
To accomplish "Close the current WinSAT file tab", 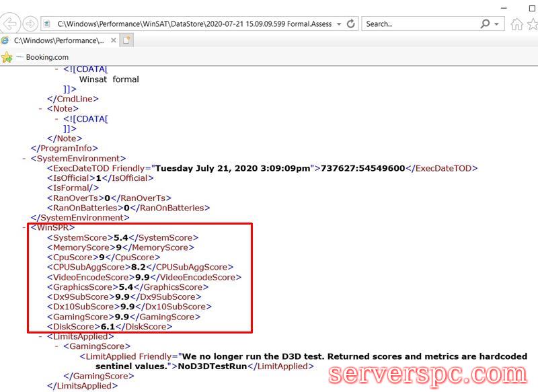I will pyautogui.click(x=112, y=40).
